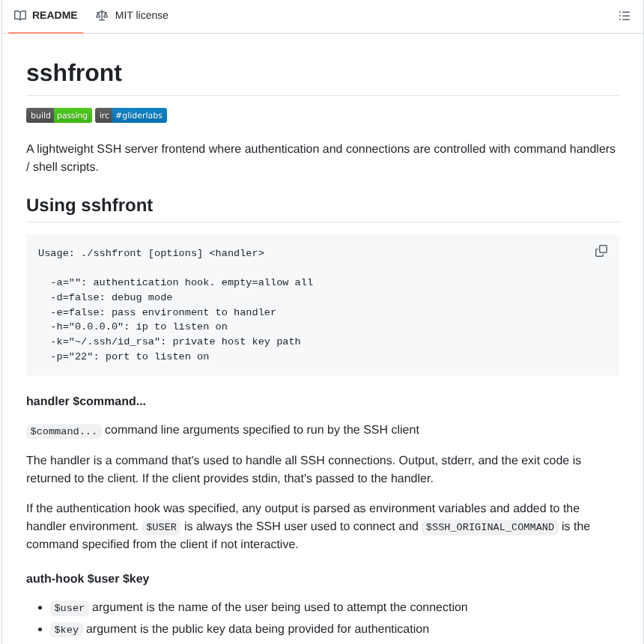644x644 pixels.
Task: Click the build passing badge
Action: pyautogui.click(x=59, y=115)
